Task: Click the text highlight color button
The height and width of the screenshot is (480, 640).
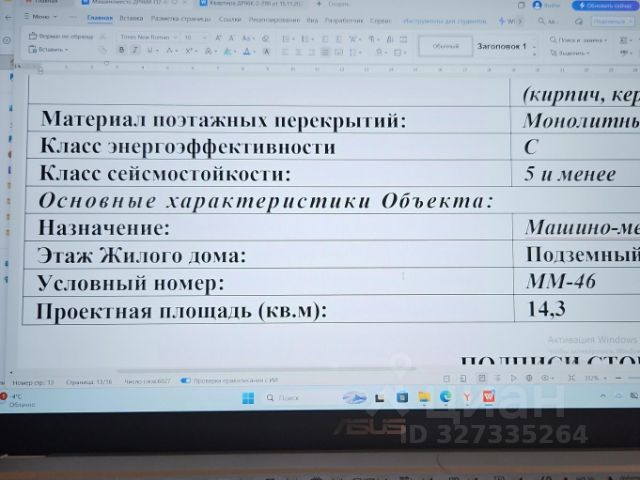Action: pos(228,51)
